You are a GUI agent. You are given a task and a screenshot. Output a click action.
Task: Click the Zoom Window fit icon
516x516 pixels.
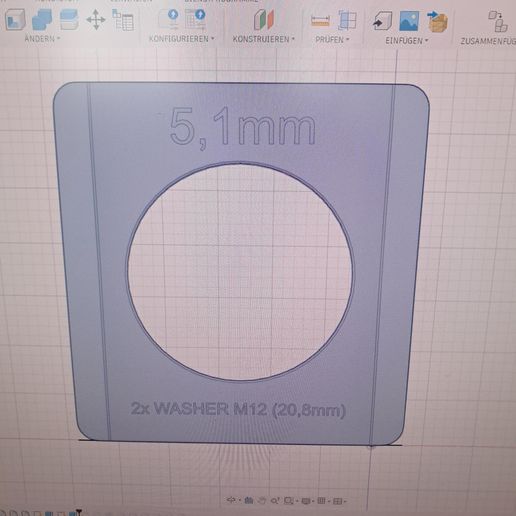289,501
